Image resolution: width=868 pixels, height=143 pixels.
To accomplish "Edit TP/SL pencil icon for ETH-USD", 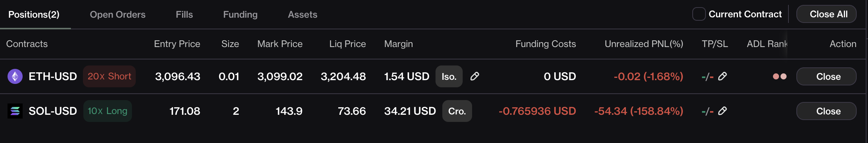I will 722,76.
